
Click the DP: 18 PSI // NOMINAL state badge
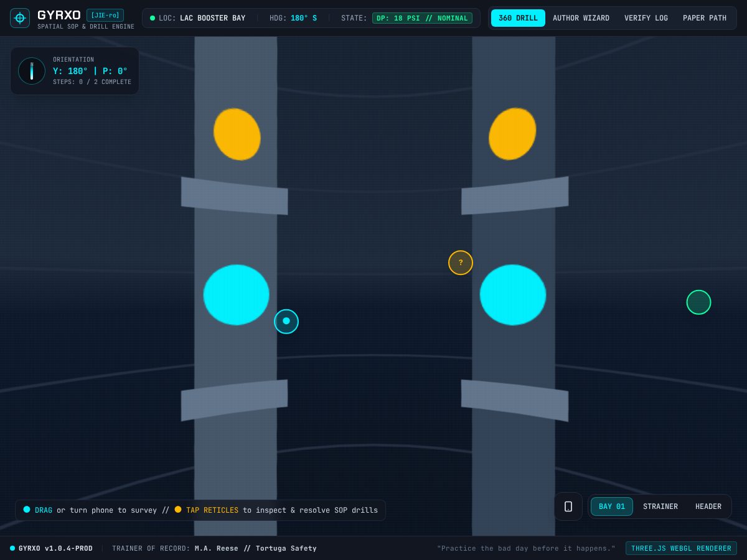point(422,18)
